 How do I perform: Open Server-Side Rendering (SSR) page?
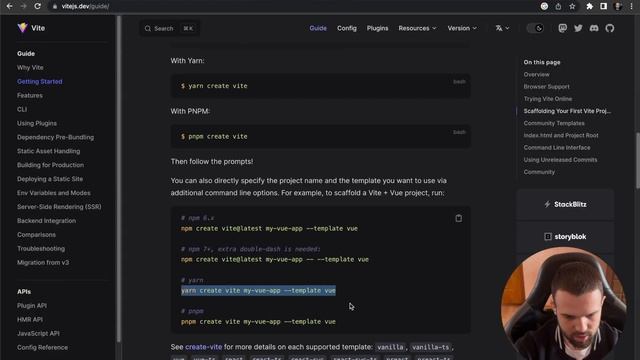(x=59, y=207)
